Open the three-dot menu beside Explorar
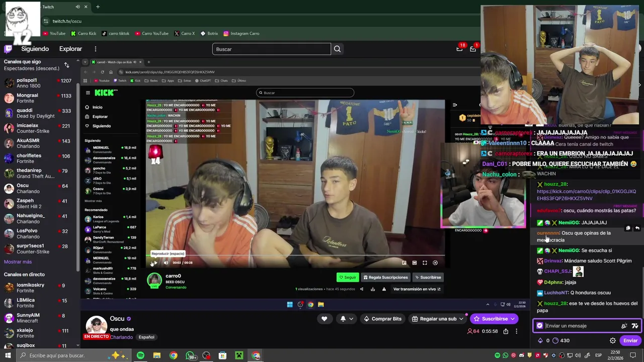 coord(95,49)
